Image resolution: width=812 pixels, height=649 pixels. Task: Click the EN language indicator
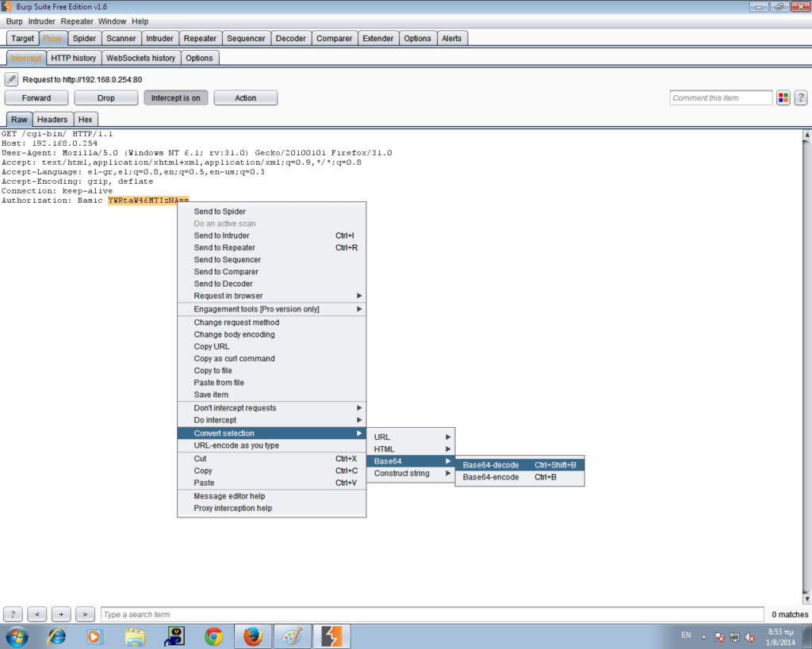pos(686,635)
